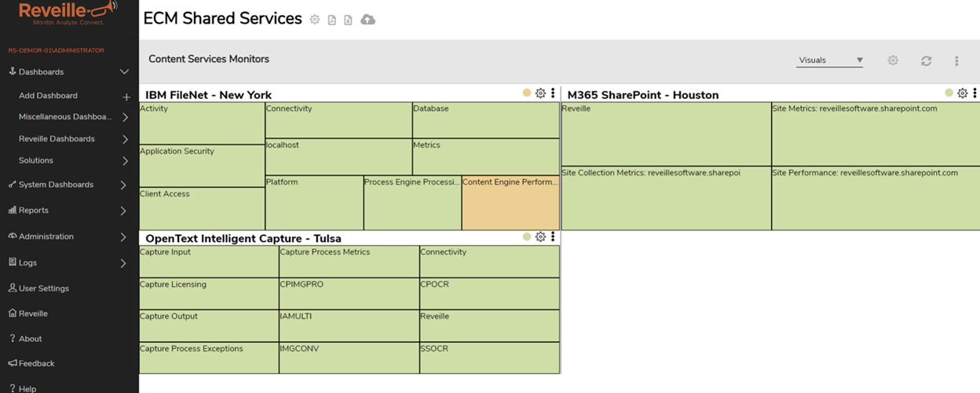
Task: Click the Reveille logo
Action: coord(68,13)
